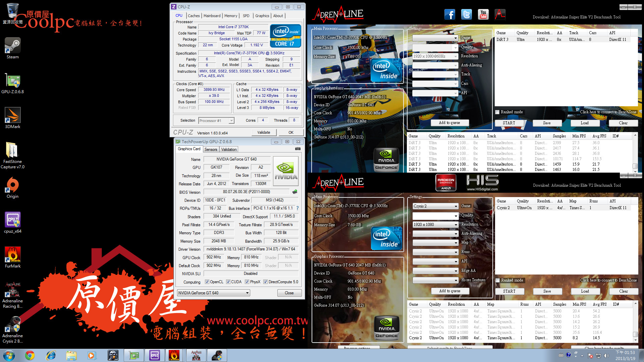
Task: Open the Hi-res Textures dropdown
Action: pyautogui.click(x=435, y=280)
